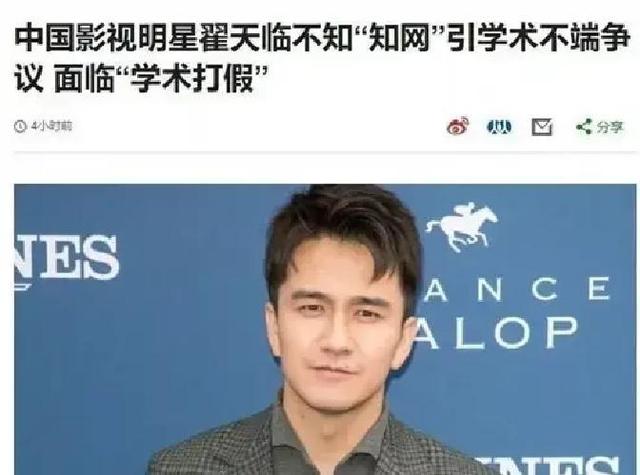Image resolution: width=640 pixels, height=475 pixels.
Task: Open the 分享 share label
Action: [610, 127]
